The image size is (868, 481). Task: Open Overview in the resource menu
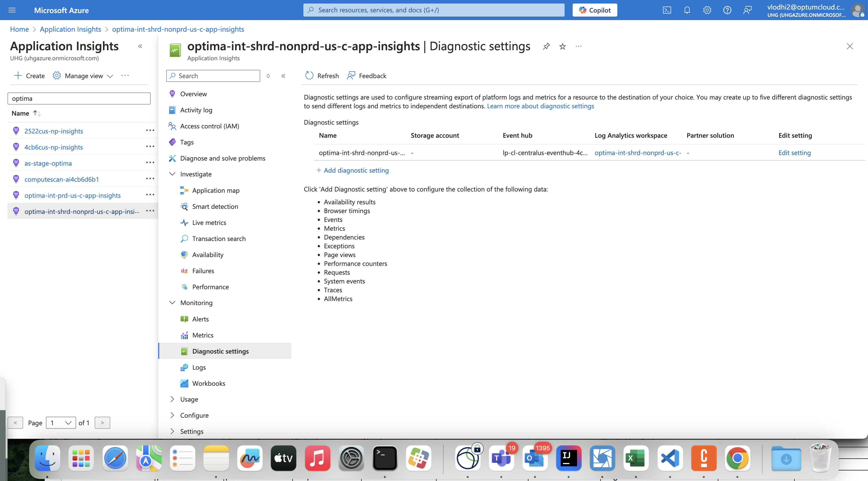click(193, 94)
